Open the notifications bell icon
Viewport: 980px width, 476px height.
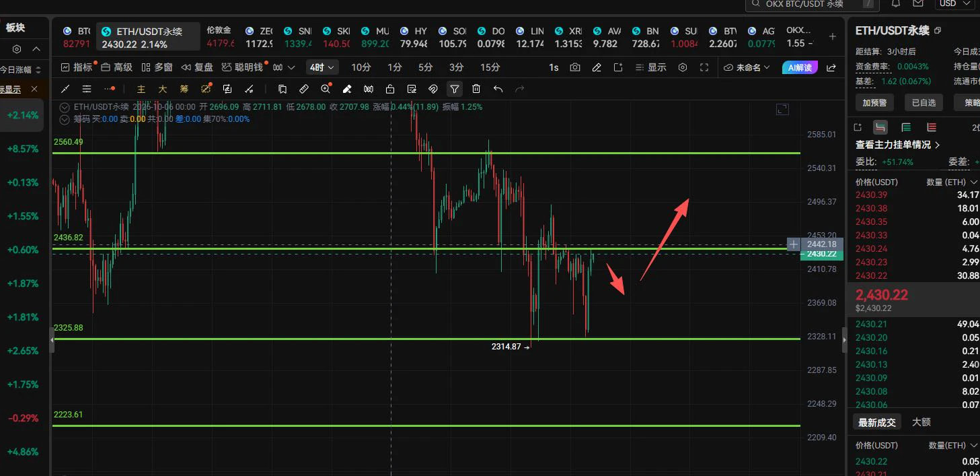point(896,3)
